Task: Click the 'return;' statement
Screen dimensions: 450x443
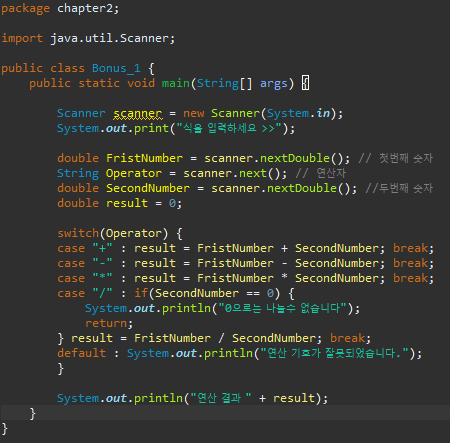Action: click(x=109, y=323)
